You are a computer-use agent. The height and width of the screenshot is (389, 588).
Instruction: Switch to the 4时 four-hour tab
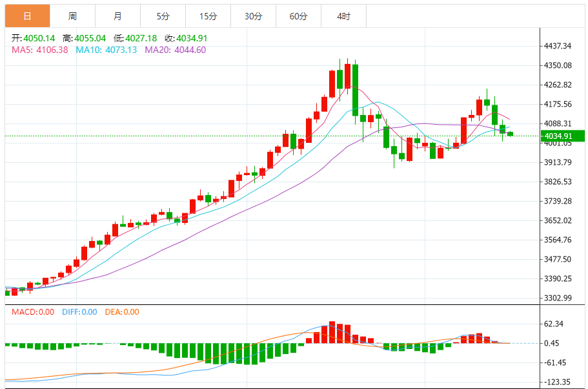point(344,16)
